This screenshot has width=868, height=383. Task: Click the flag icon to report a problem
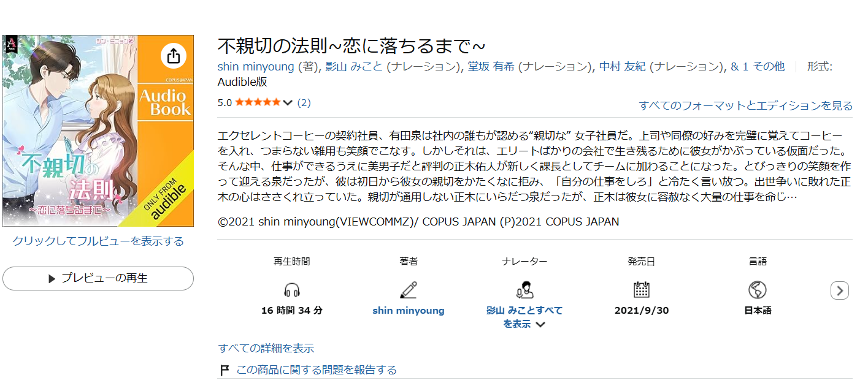(225, 370)
